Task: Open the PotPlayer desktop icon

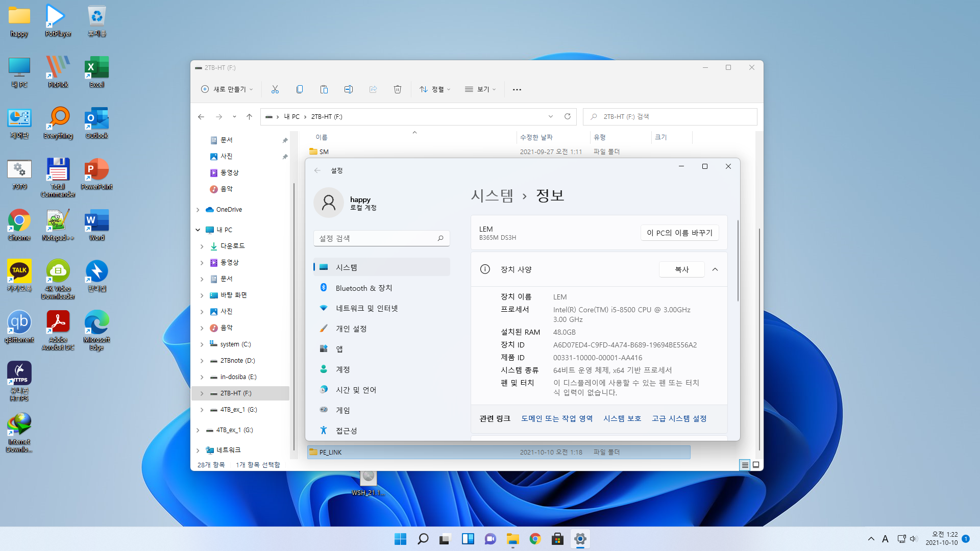Action: [58, 21]
